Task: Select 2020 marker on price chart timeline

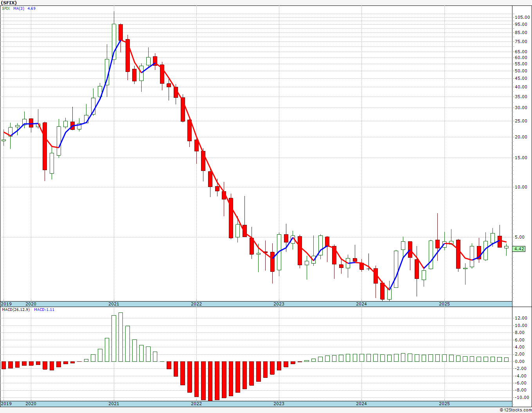Action: coord(31,304)
